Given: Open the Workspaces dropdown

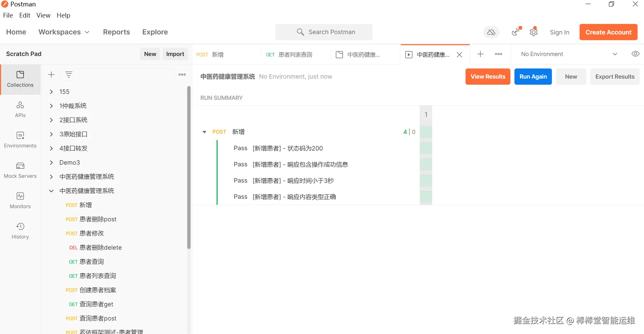Looking at the screenshot, I should tap(64, 32).
